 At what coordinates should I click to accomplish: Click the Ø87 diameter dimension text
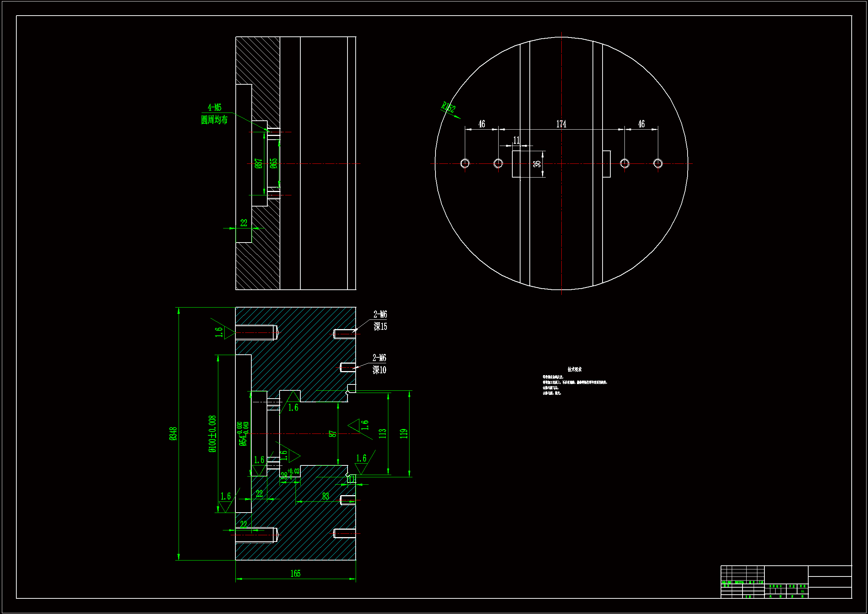(259, 163)
